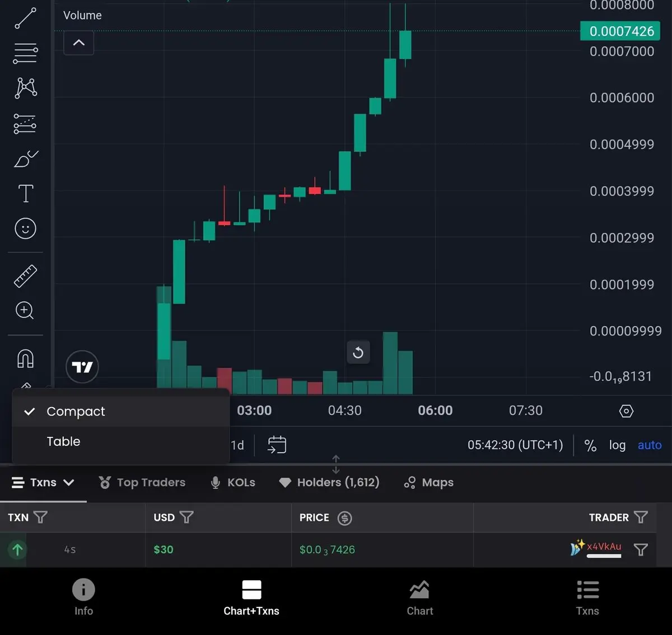Switch to the Txns bottom tab
This screenshot has width=672, height=635.
click(587, 597)
